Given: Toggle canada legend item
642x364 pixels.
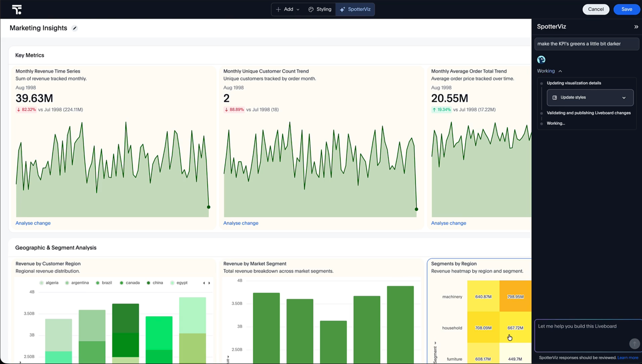Looking at the screenshot, I should (x=130, y=283).
